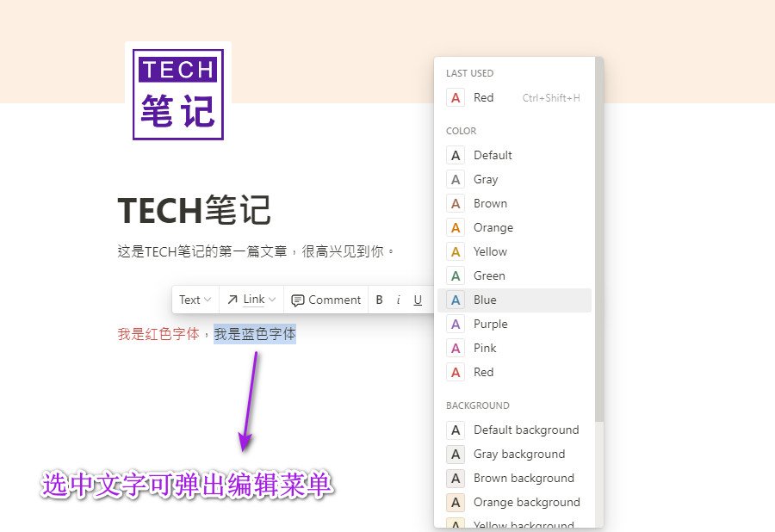
Task: Toggle bold formatting in the toolbar
Action: click(x=379, y=300)
